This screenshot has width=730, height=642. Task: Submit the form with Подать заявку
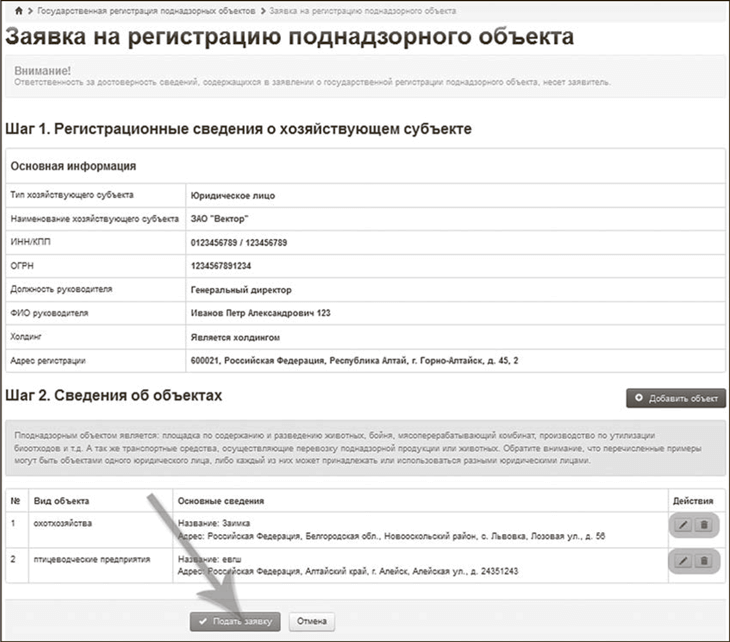click(x=236, y=621)
